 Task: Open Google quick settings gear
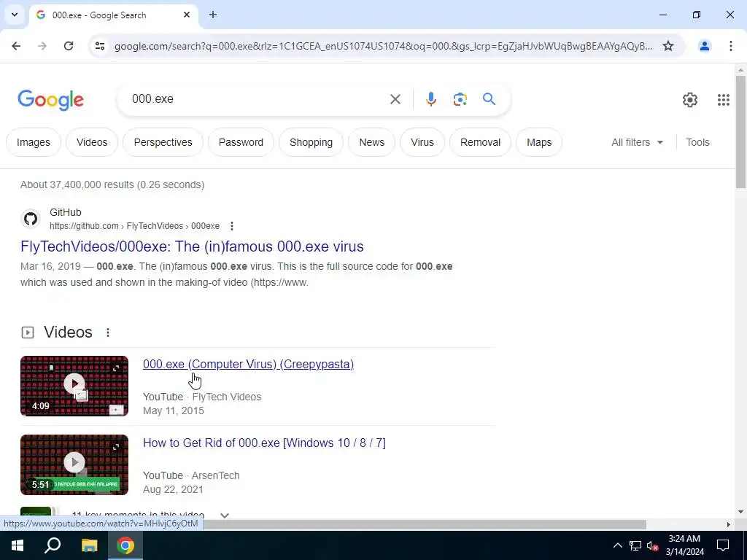689,99
